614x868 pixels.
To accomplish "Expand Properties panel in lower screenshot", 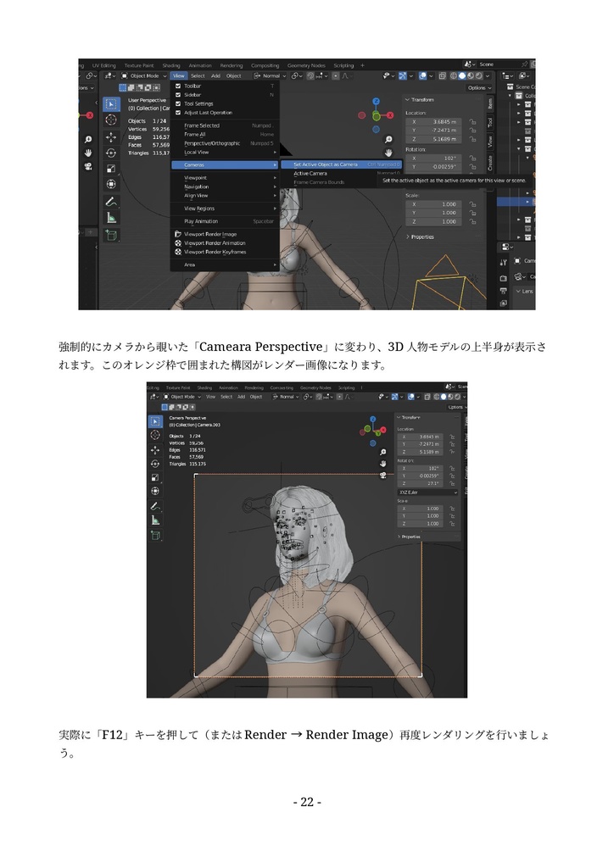I will pyautogui.click(x=409, y=537).
